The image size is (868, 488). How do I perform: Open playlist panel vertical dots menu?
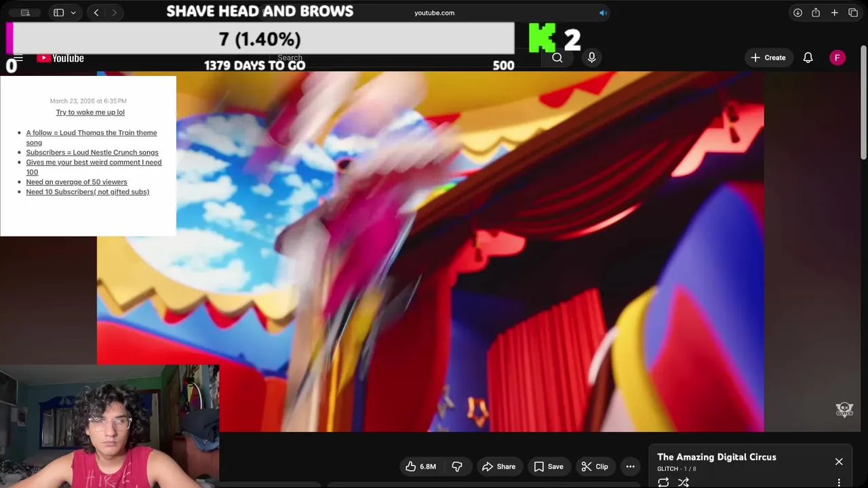839,483
